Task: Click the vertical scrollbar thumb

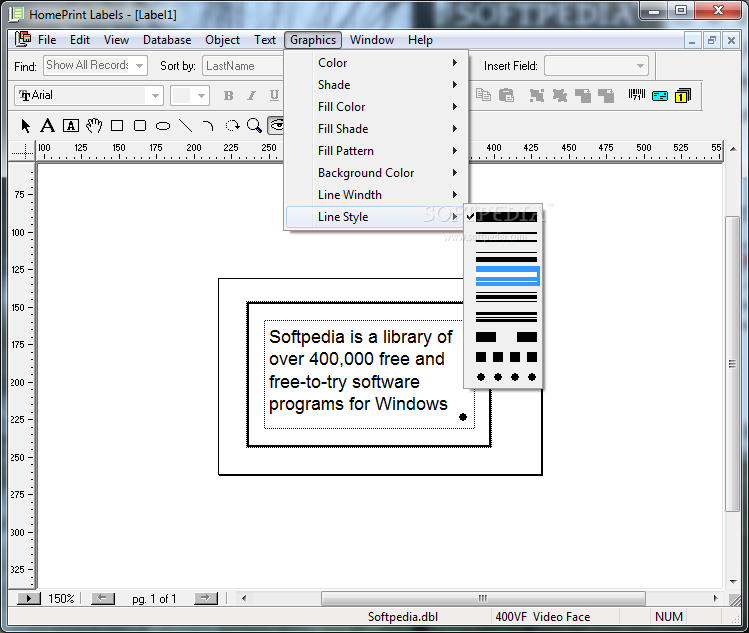Action: coord(732,364)
